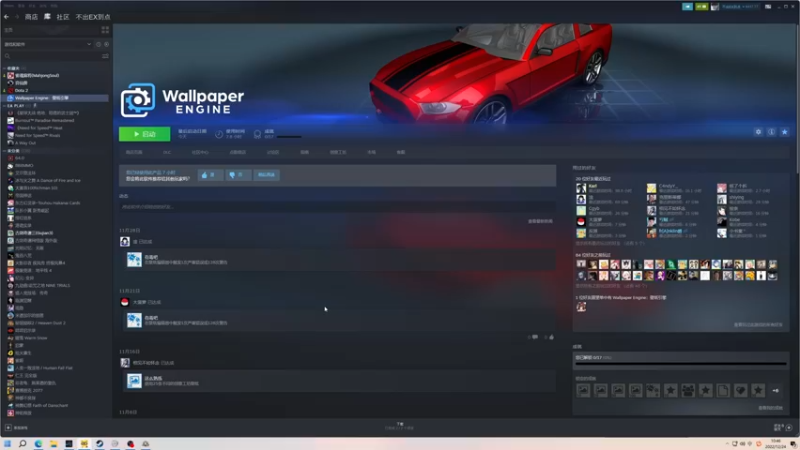Open green friends icon in title bar
800x450 pixels.
click(x=702, y=7)
